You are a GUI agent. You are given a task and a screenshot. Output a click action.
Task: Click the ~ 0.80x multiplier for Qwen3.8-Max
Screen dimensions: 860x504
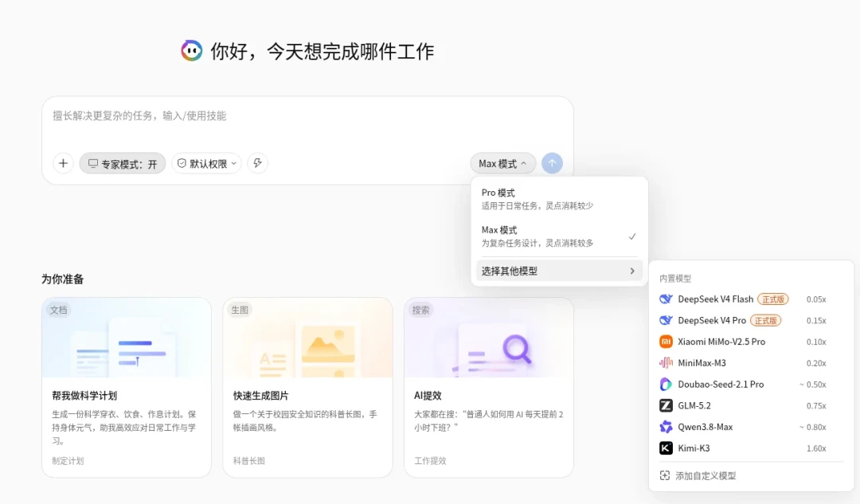(x=813, y=428)
